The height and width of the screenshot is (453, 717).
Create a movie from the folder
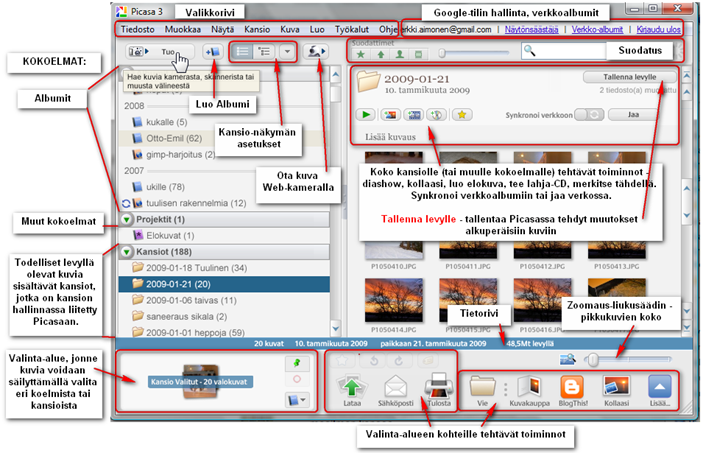coord(414,115)
